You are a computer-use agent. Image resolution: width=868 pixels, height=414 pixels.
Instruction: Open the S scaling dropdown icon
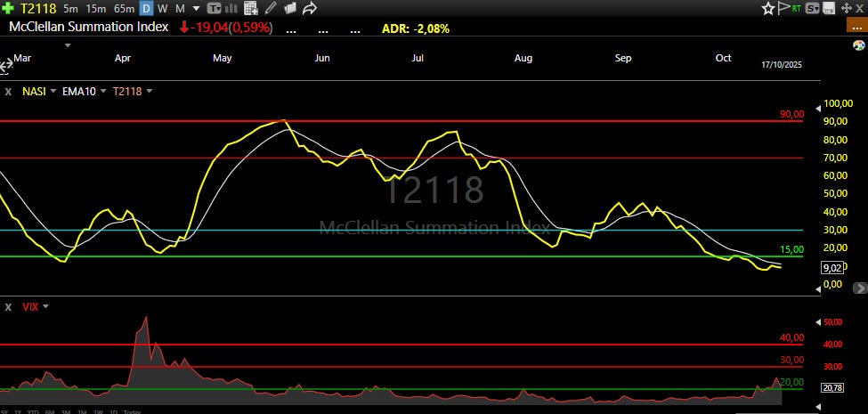coord(813,8)
